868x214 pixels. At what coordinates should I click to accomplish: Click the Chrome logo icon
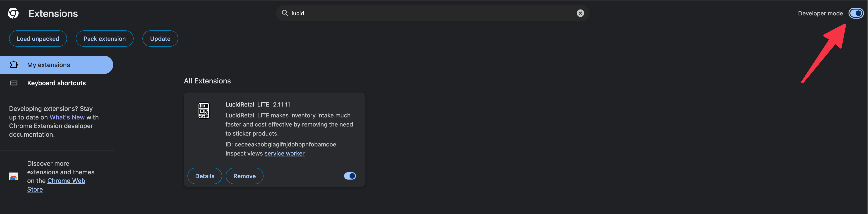13,13
